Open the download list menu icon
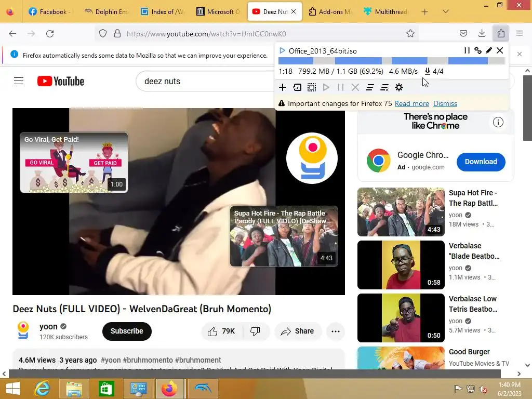 tap(370, 87)
